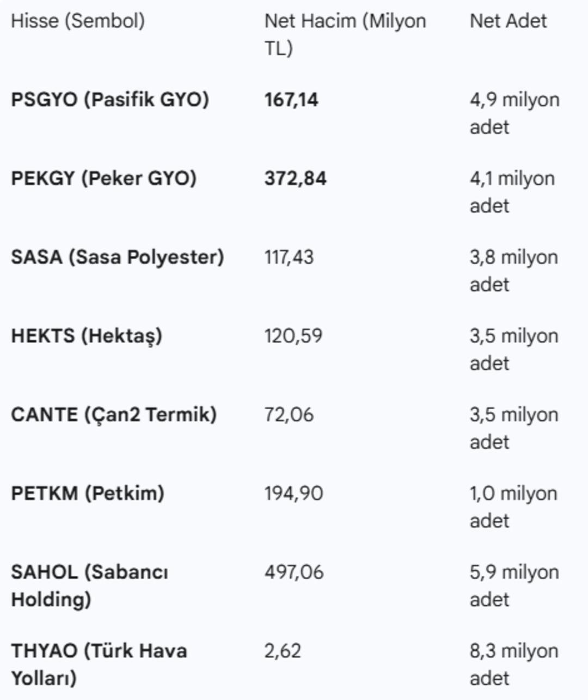Image resolution: width=588 pixels, height=700 pixels.
Task: Click the 2,62 value in THYAO row
Action: click(x=283, y=651)
